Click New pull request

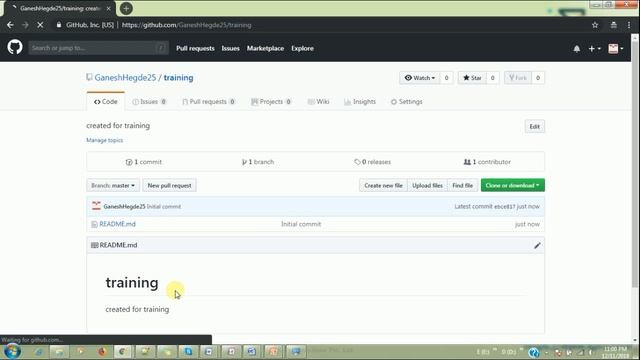pos(169,185)
